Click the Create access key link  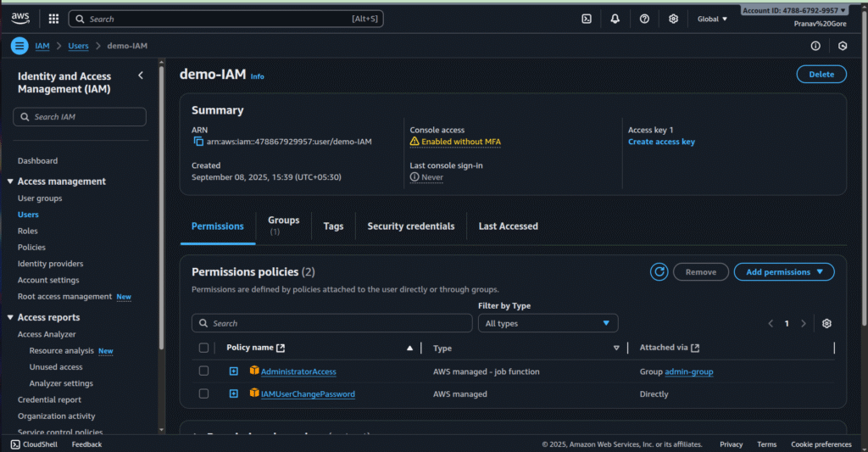click(x=661, y=142)
